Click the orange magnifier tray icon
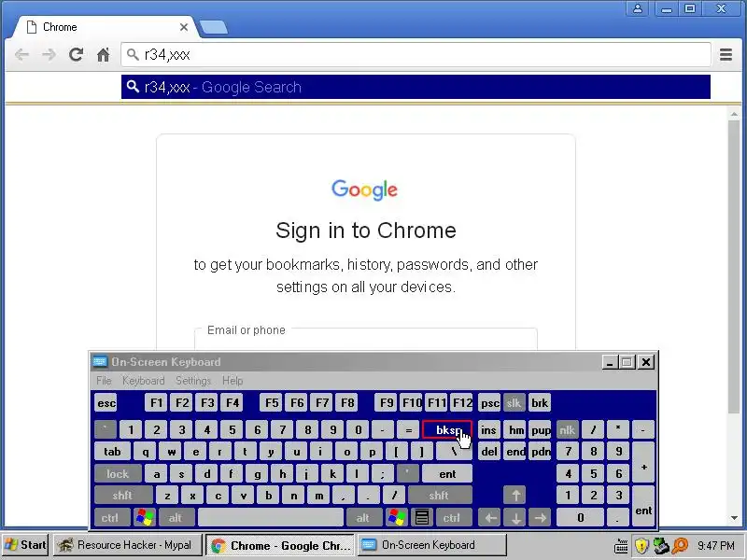This screenshot has height=560, width=747. [x=681, y=546]
